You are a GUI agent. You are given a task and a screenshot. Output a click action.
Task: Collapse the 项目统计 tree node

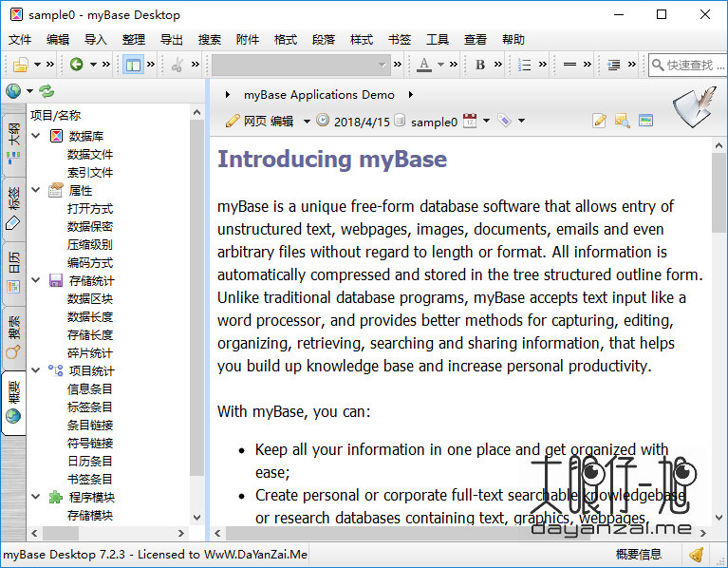click(36, 370)
